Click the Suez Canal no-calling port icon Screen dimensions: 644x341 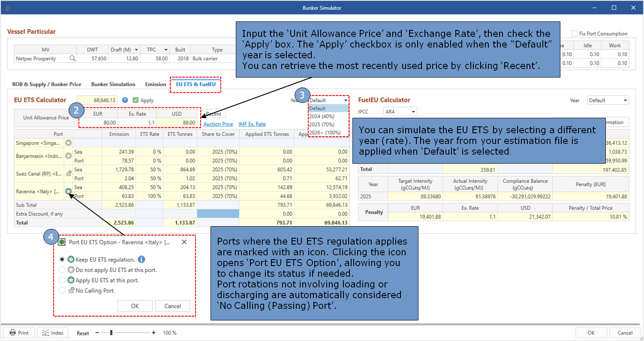(68, 173)
